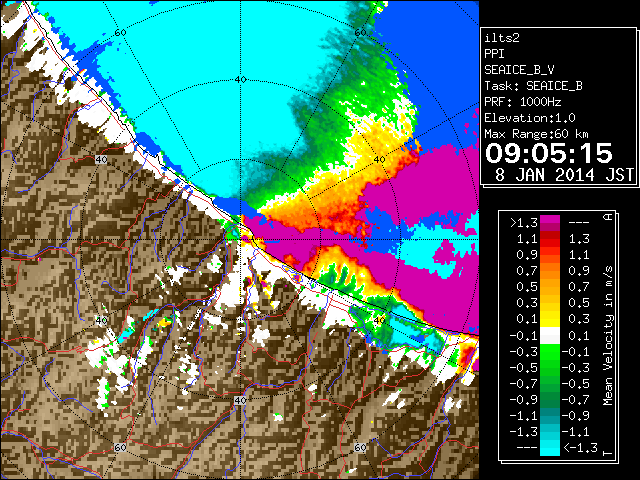Image resolution: width=640 pixels, height=480 pixels.
Task: Click the 40 range label directly south of the radar
Action: tap(240, 400)
